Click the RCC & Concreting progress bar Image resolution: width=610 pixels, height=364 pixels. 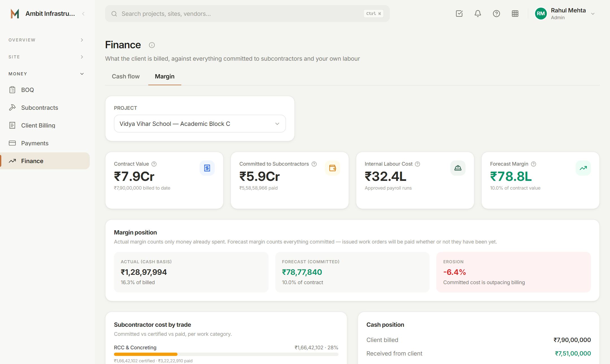point(226,354)
